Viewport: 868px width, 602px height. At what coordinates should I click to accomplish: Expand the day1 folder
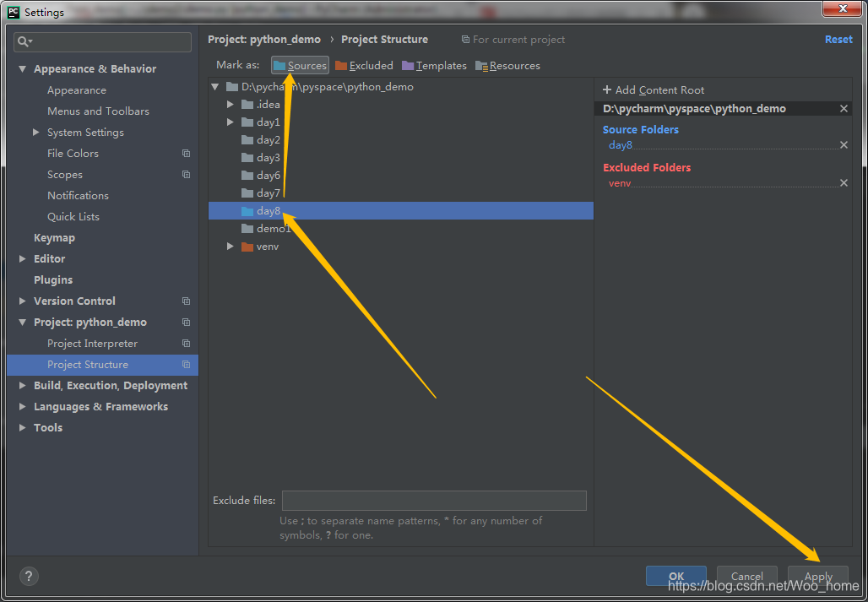[231, 122]
